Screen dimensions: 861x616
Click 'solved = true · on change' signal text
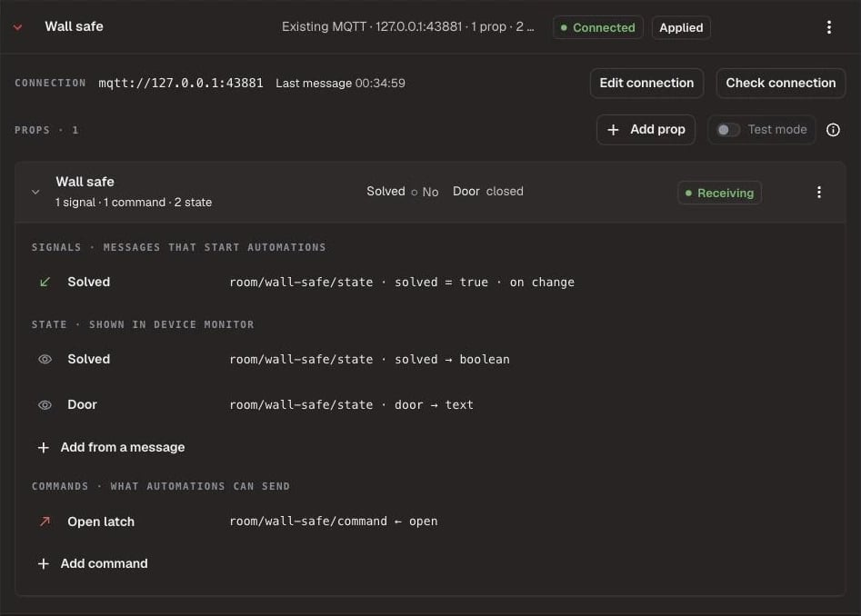485,282
